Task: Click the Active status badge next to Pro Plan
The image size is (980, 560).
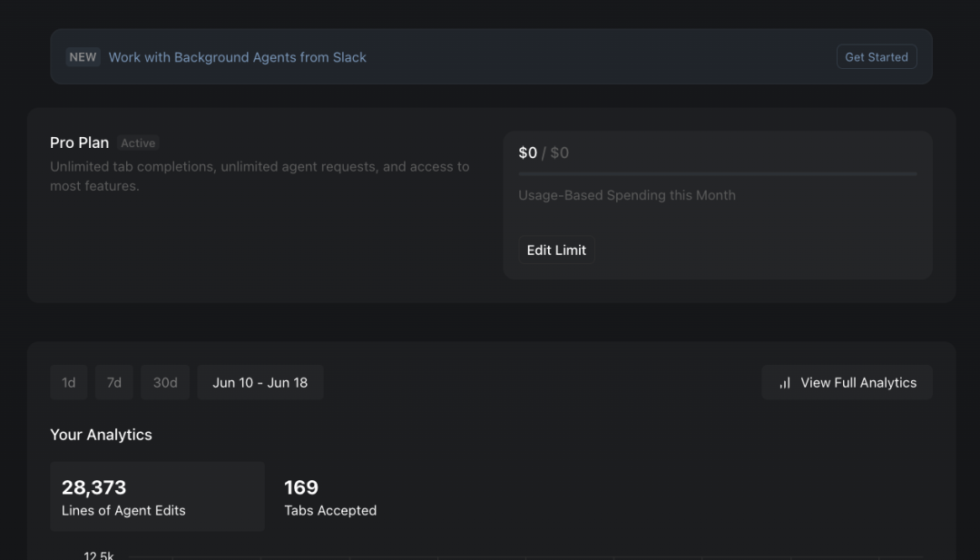Action: 138,143
